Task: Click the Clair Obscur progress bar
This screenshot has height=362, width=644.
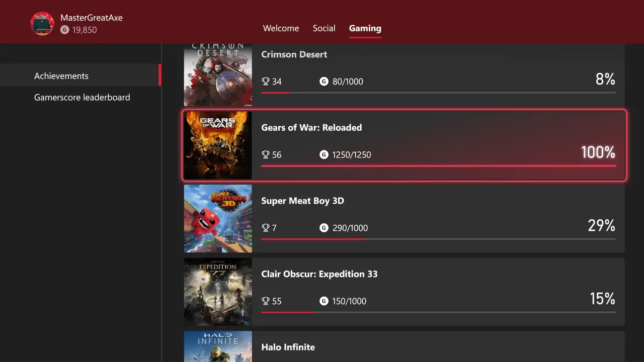Action: [x=438, y=312]
